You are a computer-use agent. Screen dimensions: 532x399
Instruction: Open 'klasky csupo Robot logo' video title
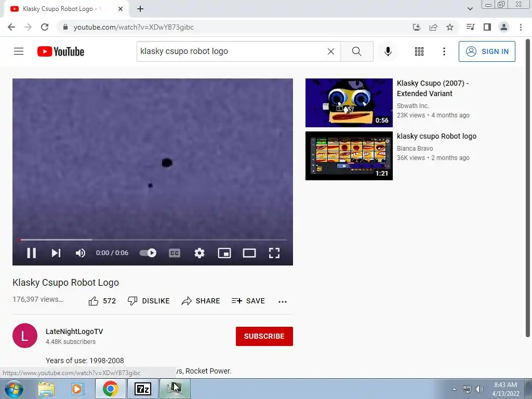pos(436,136)
